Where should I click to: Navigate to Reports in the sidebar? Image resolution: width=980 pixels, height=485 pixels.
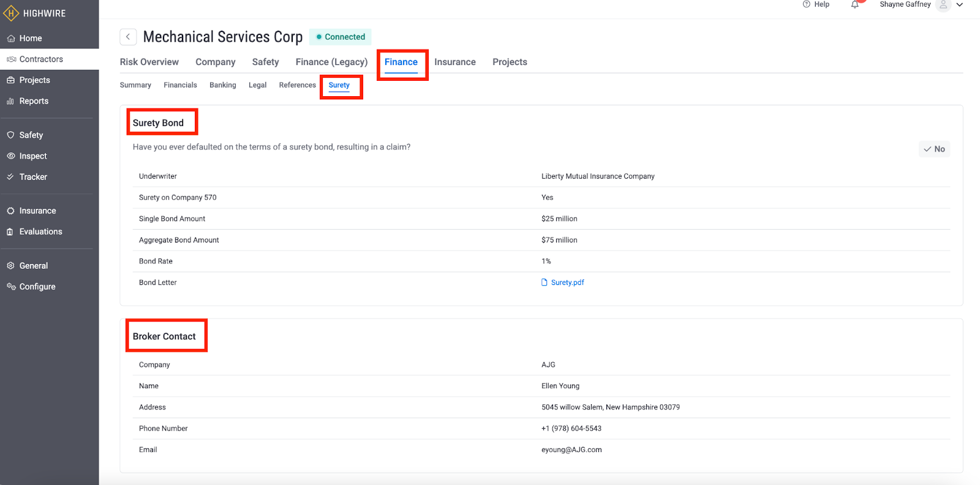click(34, 101)
